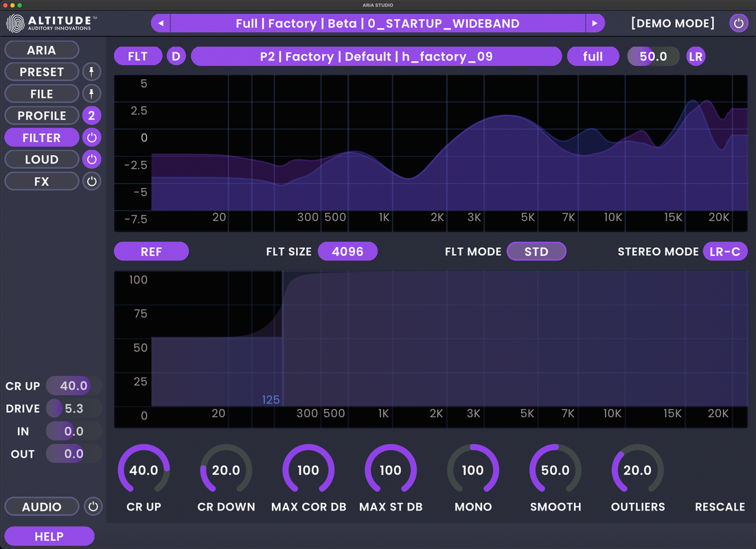Click the profile number 2 badge
This screenshot has width=756, height=549.
[x=91, y=116]
